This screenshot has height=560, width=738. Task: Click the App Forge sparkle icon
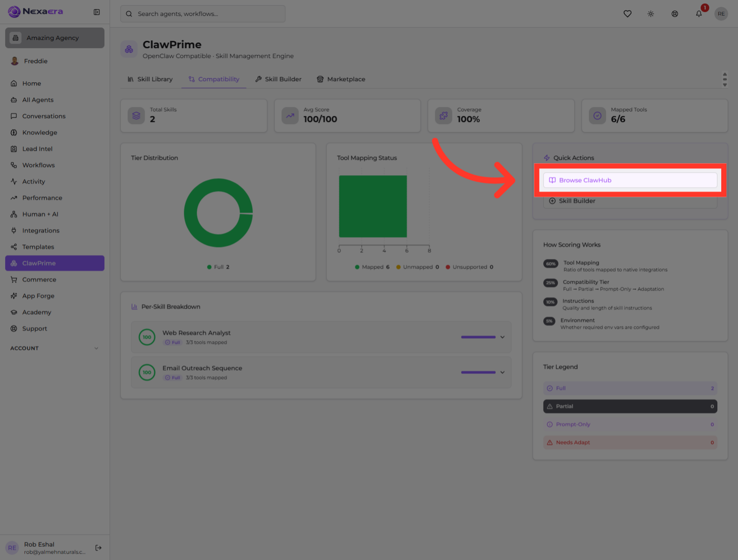point(14,295)
